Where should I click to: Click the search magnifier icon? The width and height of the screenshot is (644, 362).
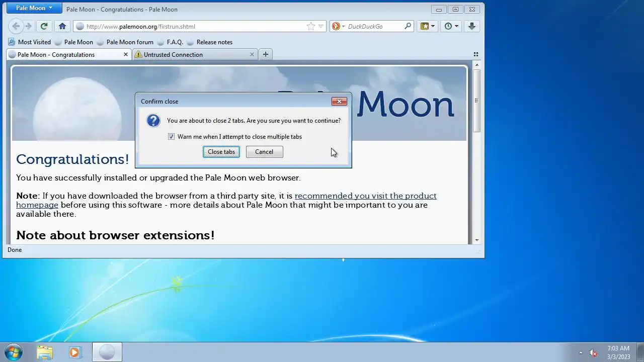[408, 26]
